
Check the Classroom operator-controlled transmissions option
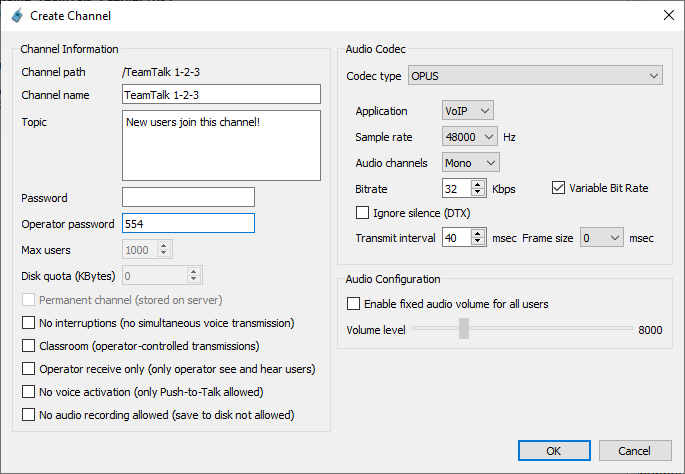coord(29,346)
